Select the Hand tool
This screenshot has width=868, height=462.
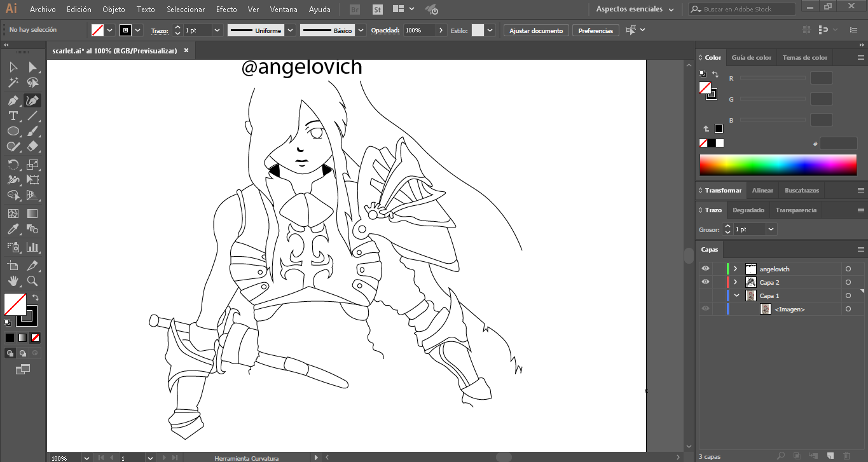point(13,281)
